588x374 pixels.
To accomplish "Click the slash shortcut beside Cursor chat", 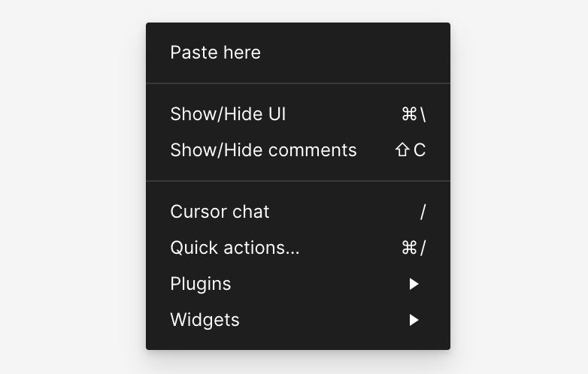I will [423, 212].
